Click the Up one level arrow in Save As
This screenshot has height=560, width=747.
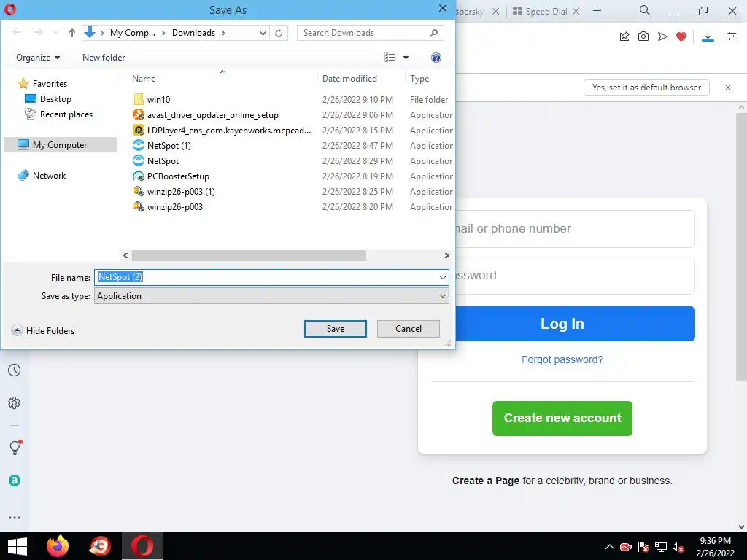[x=72, y=33]
